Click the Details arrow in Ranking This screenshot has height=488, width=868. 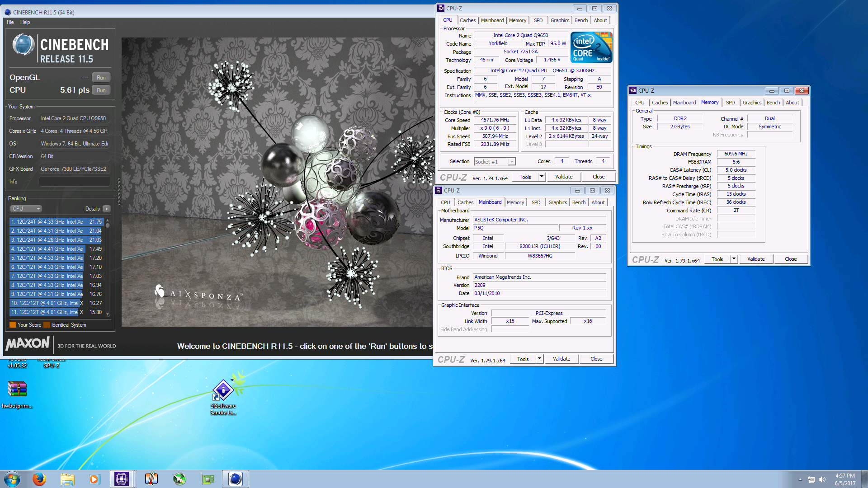click(107, 209)
